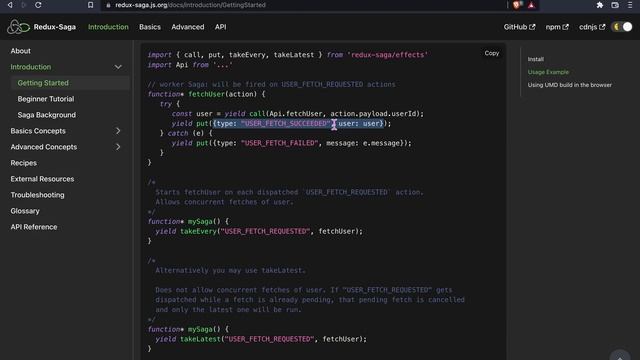Toggle the dark/light mode switch
This screenshot has width=640, height=360.
[622, 27]
